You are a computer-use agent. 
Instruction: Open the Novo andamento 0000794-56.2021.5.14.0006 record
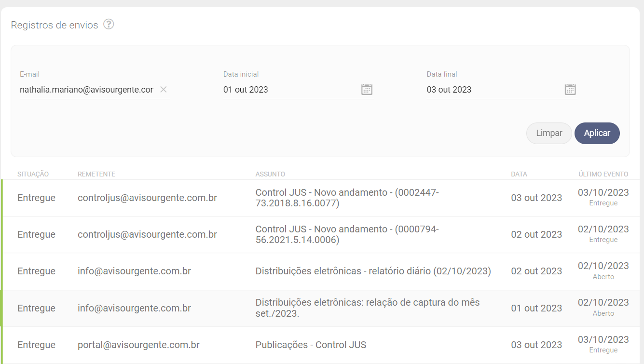(x=347, y=235)
